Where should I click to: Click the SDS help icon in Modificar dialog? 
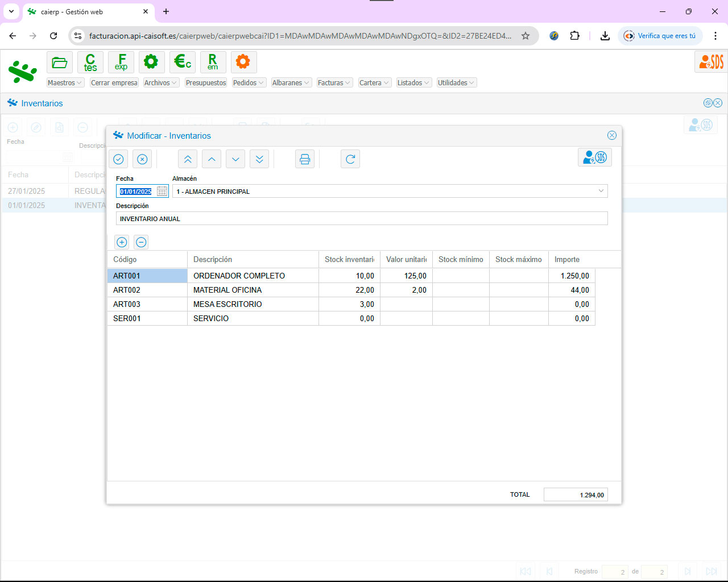[x=595, y=157]
